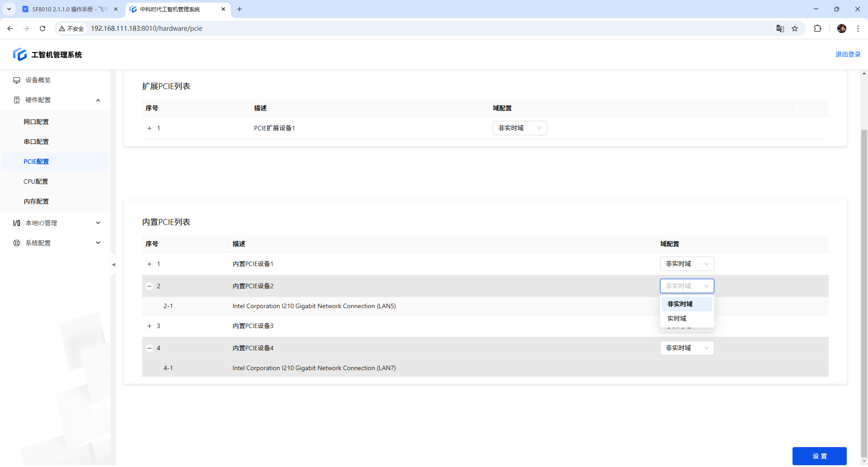Click the user profile avatar icon

point(841,29)
